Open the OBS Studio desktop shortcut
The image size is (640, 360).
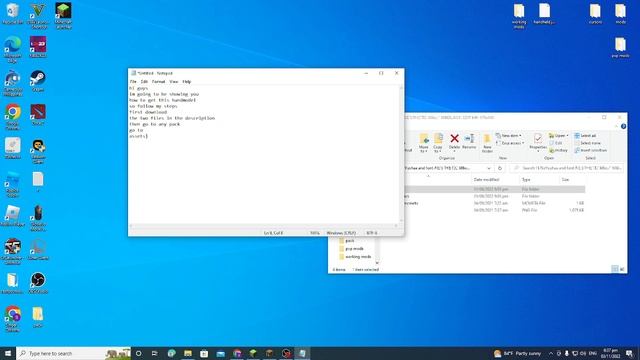coord(38,283)
